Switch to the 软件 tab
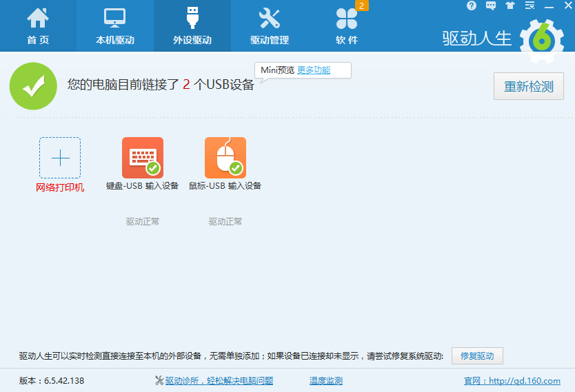575x392 pixels. click(347, 26)
